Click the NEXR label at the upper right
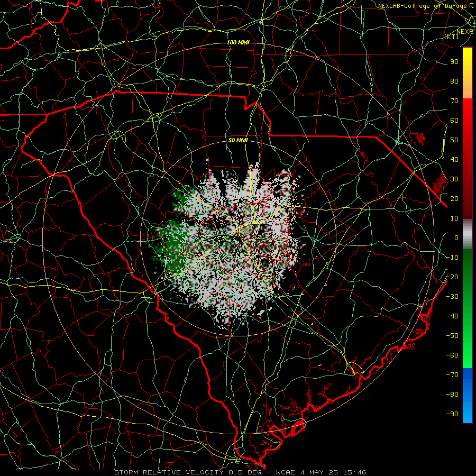476x476 pixels. [x=465, y=32]
